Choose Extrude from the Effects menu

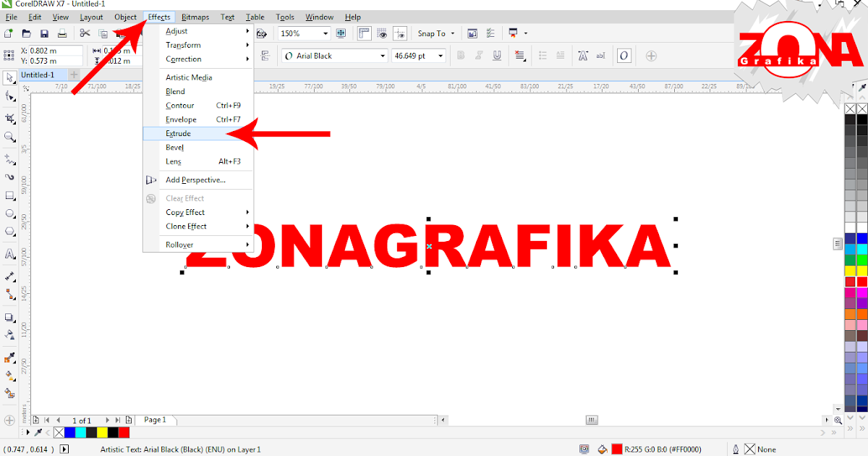coord(198,133)
